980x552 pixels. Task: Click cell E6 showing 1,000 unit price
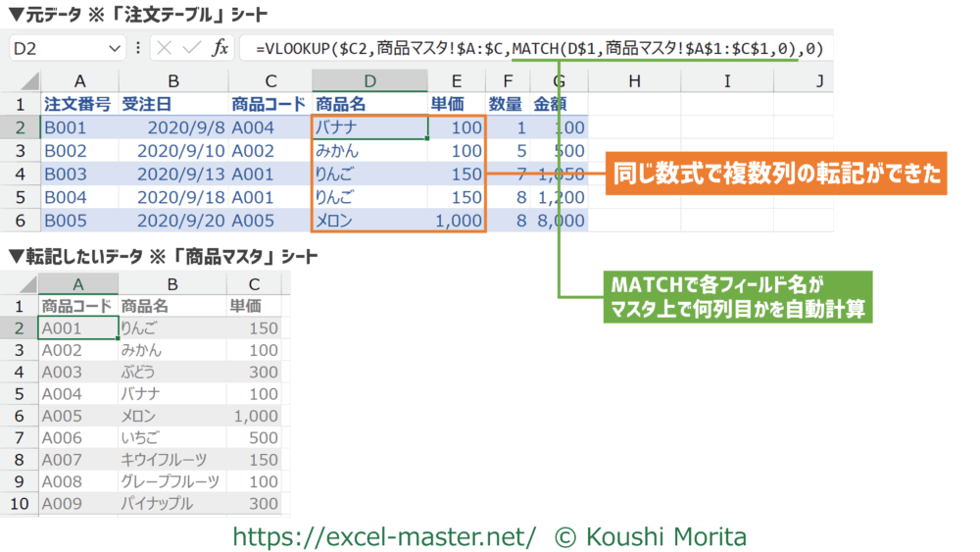tap(458, 222)
